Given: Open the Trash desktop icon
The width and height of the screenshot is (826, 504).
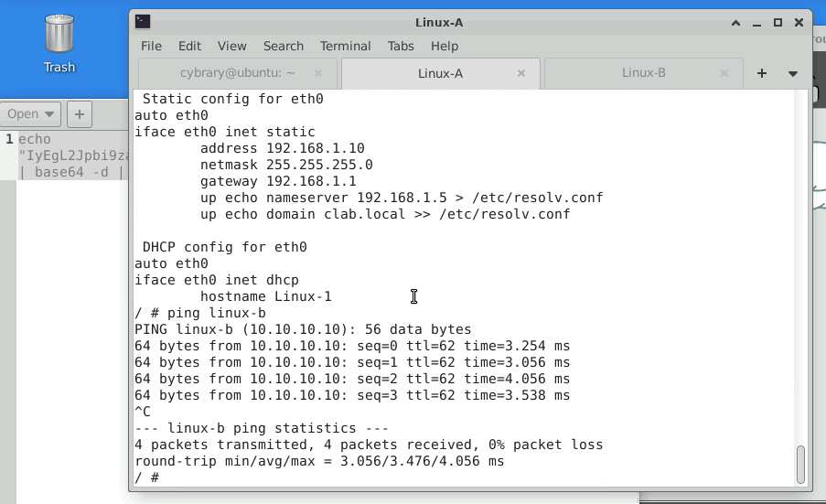Looking at the screenshot, I should [59, 41].
